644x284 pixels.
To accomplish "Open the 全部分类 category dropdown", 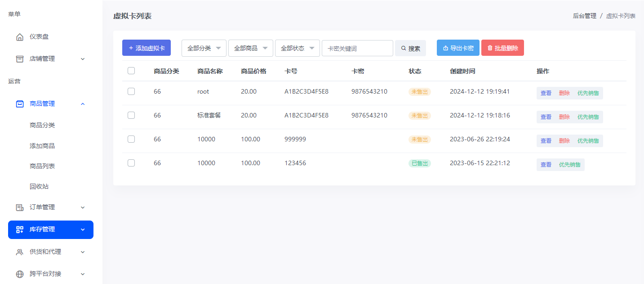I will coord(204,48).
